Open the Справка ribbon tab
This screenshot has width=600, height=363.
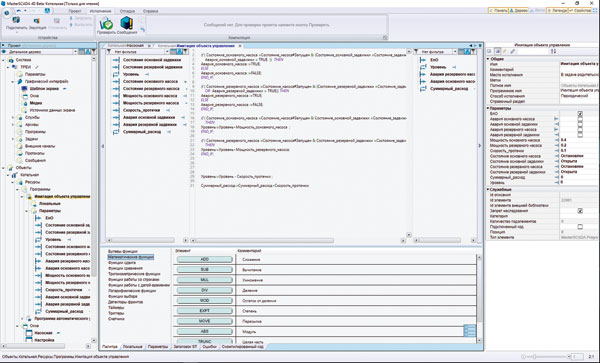pyautogui.click(x=150, y=11)
